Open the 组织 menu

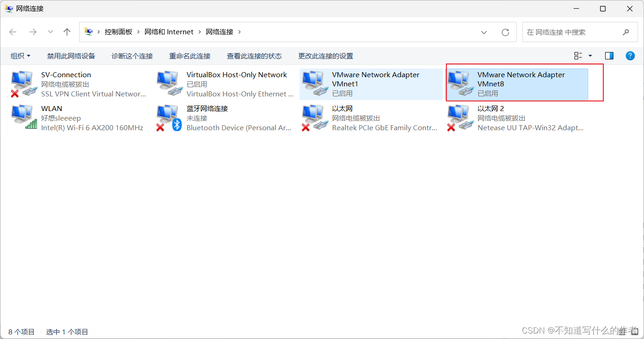[21, 56]
